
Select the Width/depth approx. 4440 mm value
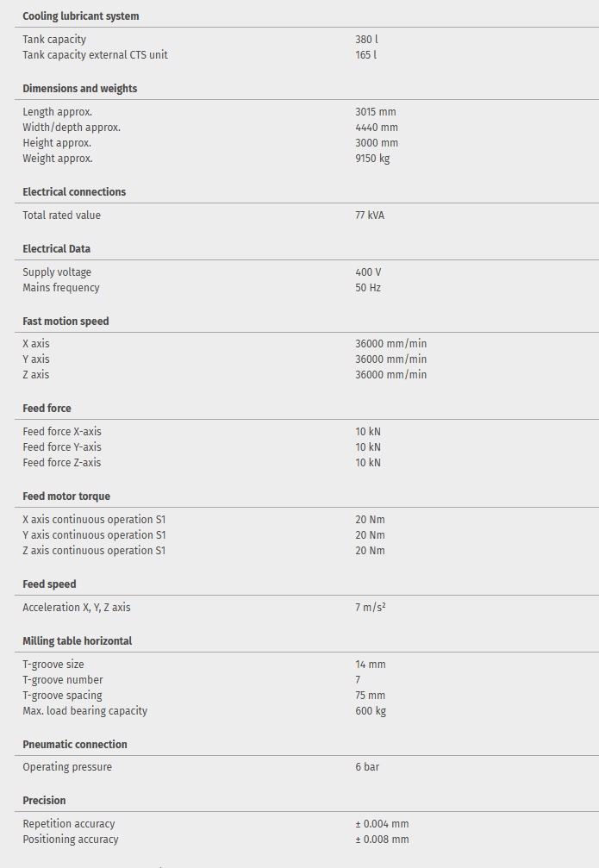(376, 128)
